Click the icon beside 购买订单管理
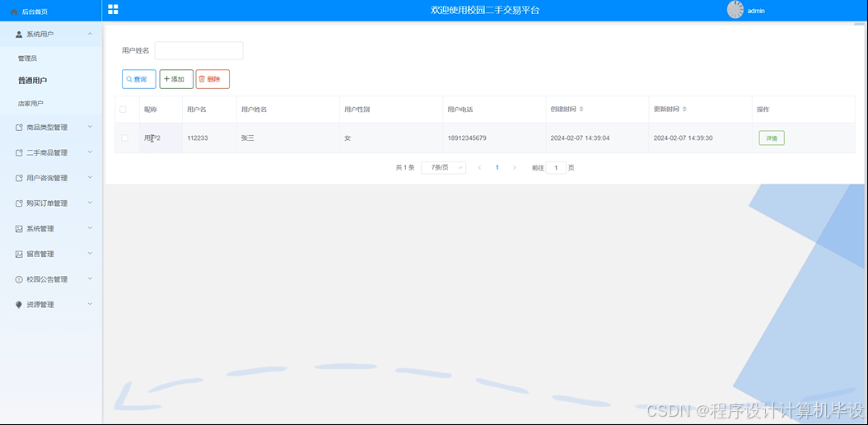 20,203
